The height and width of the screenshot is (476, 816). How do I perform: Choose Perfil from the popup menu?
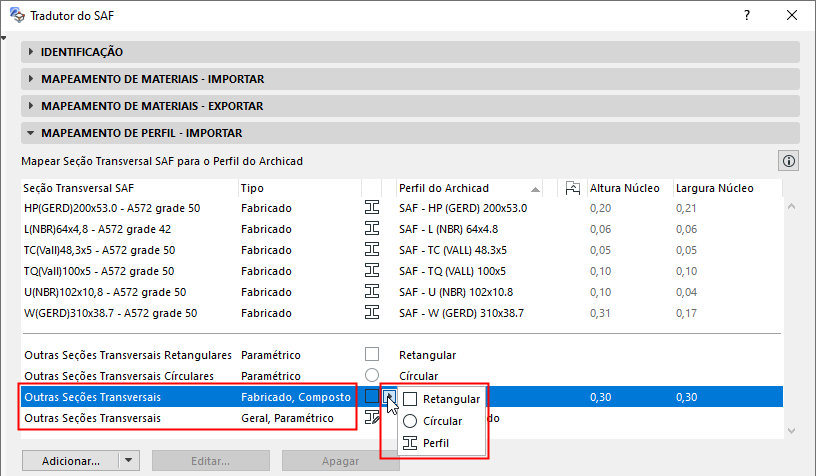click(x=441, y=443)
